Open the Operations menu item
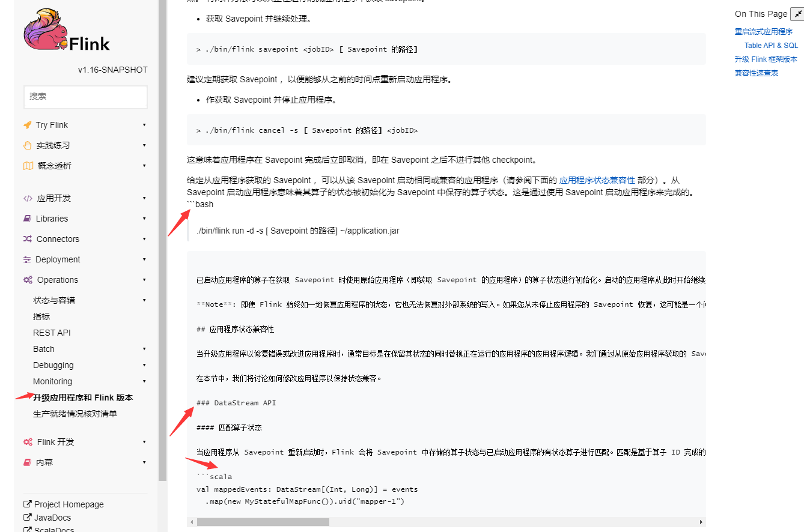Image resolution: width=804 pixels, height=532 pixels. pos(58,280)
